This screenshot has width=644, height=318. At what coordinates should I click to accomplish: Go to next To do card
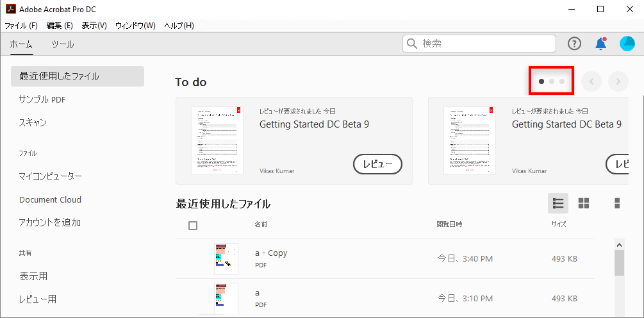(618, 82)
